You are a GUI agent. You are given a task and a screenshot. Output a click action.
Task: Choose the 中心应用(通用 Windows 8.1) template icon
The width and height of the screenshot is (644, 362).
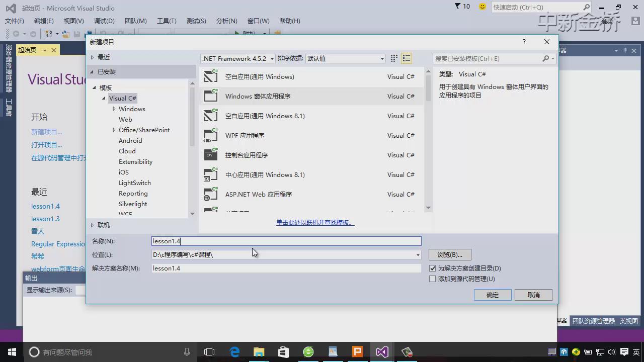(x=211, y=174)
